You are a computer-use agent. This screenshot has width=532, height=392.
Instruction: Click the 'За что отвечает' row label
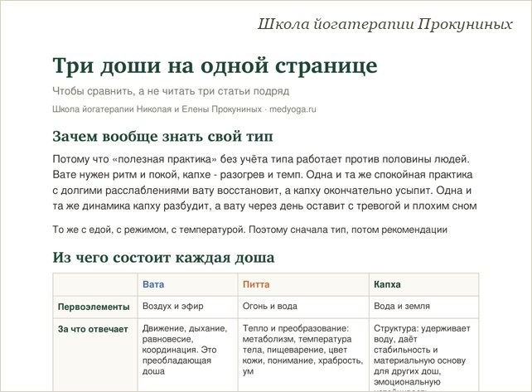point(95,355)
